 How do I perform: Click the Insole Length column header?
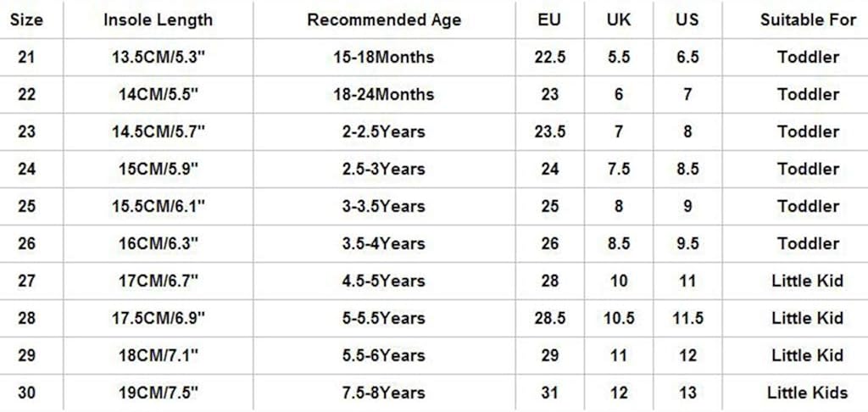(x=158, y=19)
